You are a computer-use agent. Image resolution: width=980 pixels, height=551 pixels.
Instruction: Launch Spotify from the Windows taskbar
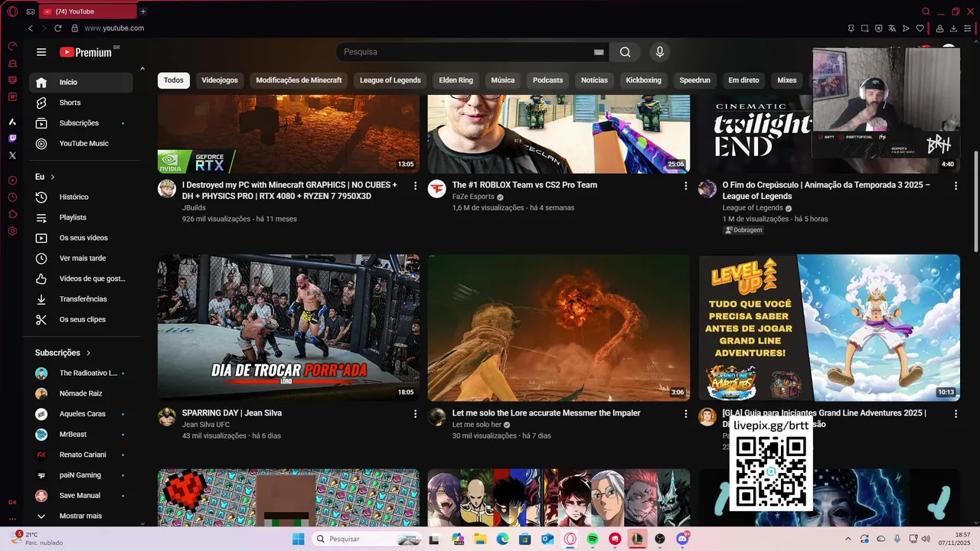coord(593,539)
